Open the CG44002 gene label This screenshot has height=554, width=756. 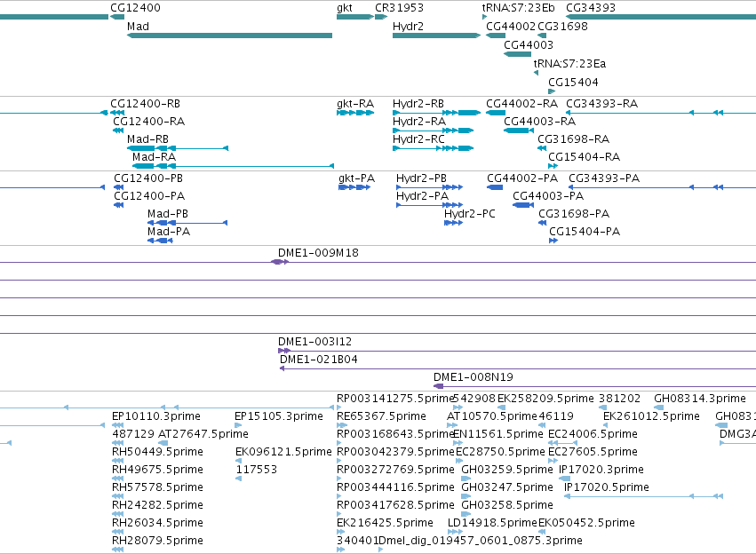coord(511,27)
